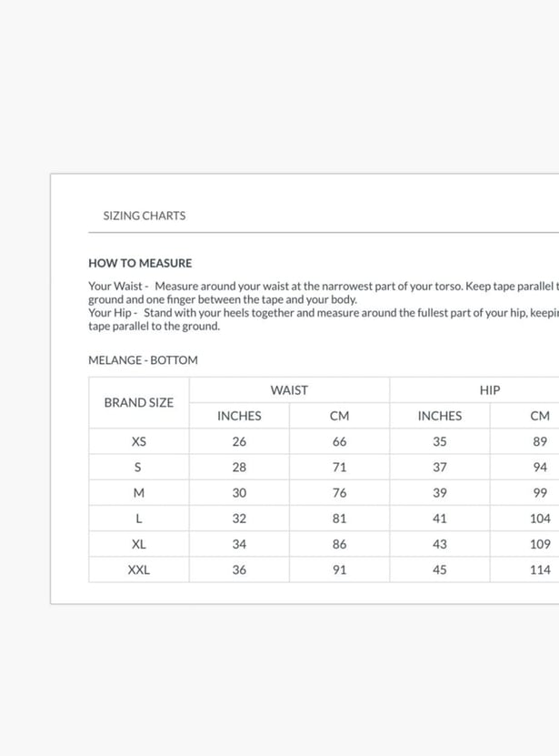Click the WAIST column header
Screen dimensions: 559x756
[289, 390]
